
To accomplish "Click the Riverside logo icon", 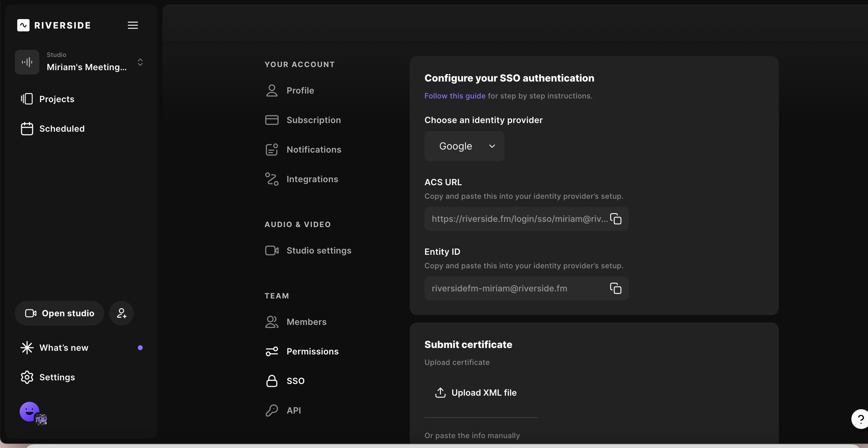I will point(23,25).
